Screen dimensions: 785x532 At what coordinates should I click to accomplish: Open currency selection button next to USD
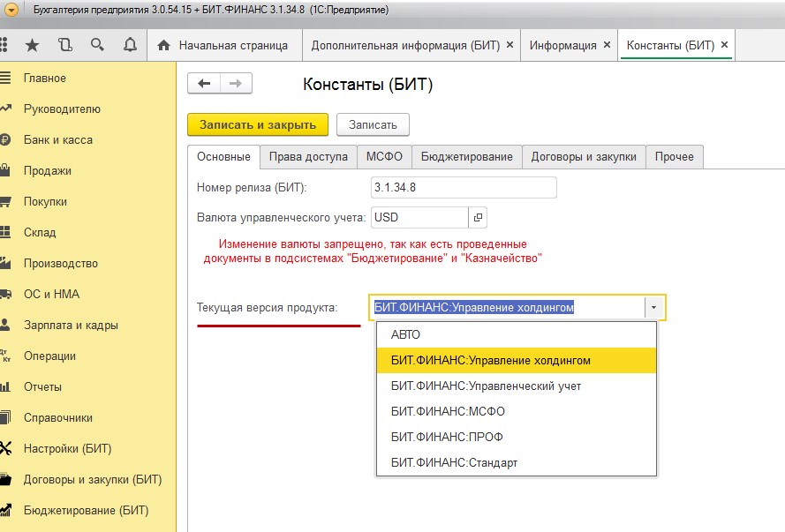(478, 217)
